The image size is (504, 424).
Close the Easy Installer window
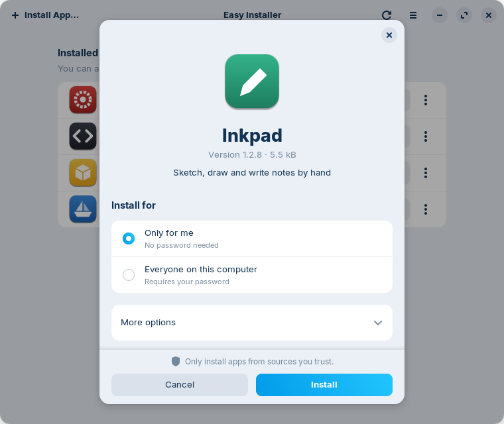click(489, 15)
